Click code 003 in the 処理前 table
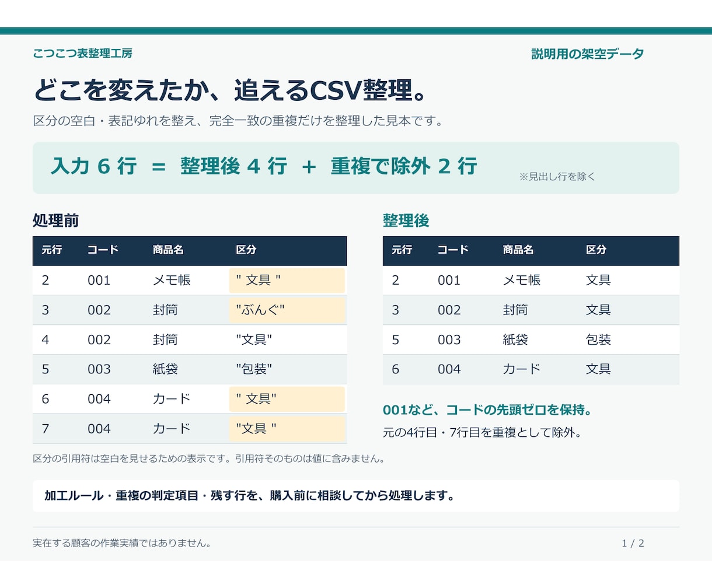The height and width of the screenshot is (588, 712). [x=99, y=369]
